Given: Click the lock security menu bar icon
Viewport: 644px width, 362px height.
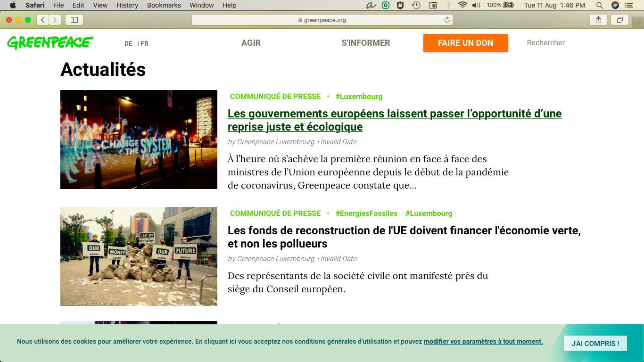Looking at the screenshot, I should 400,5.
